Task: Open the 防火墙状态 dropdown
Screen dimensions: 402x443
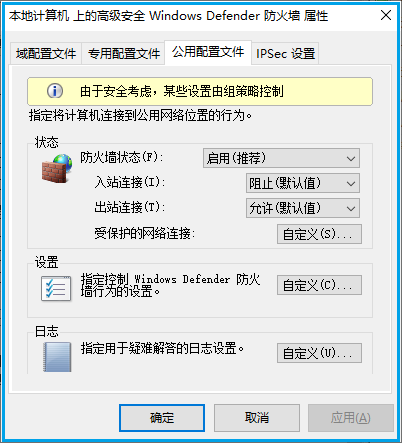Action: pos(281,158)
